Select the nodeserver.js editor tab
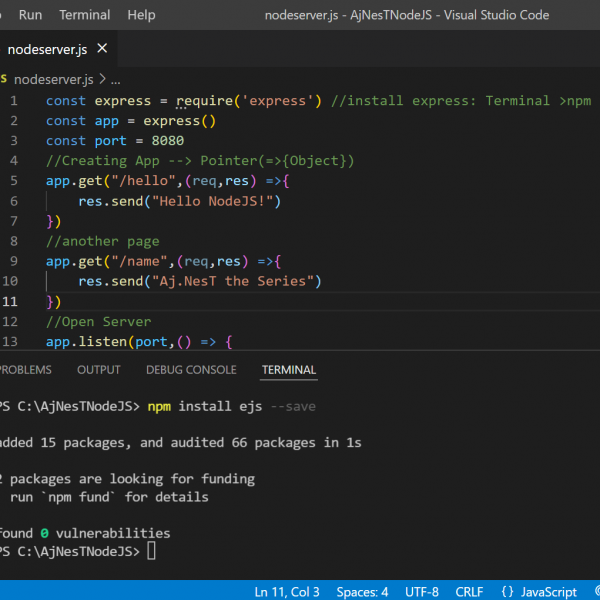This screenshot has height=600, width=600. [46, 48]
